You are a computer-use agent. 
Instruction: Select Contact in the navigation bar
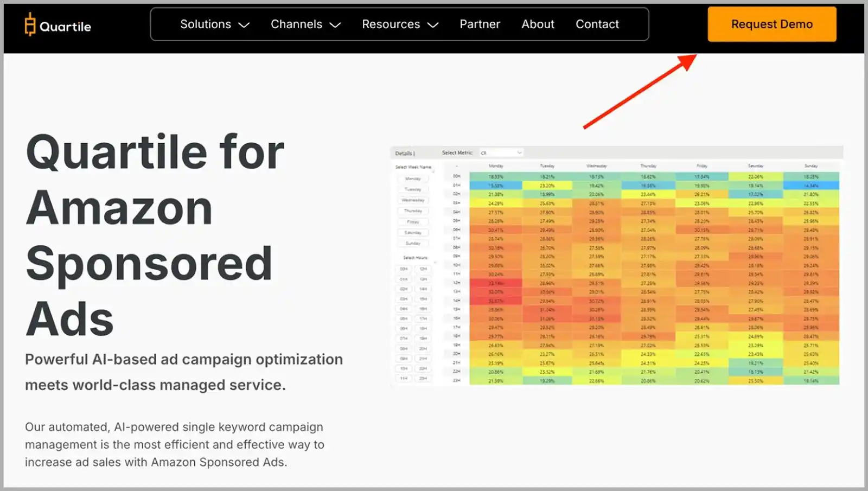point(597,24)
